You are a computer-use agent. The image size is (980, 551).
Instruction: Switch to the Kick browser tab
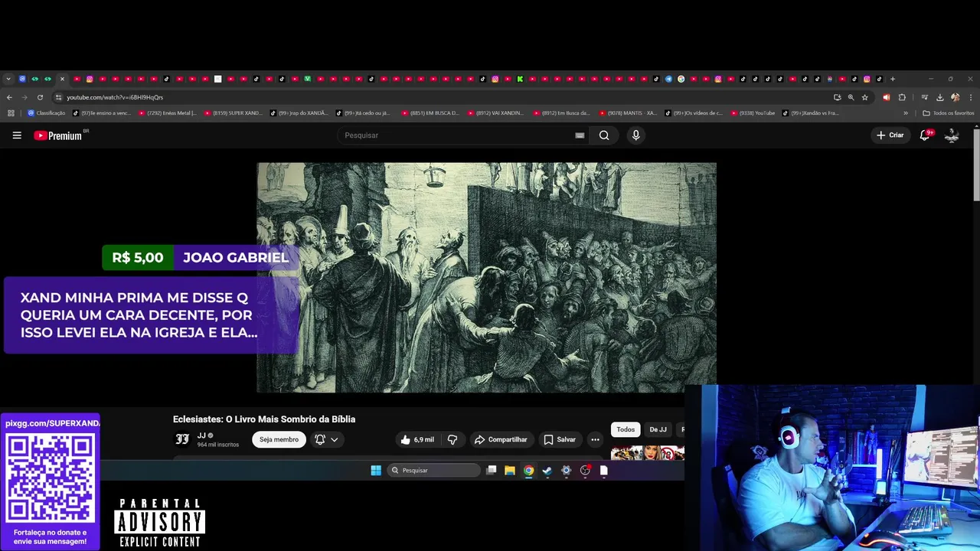520,79
